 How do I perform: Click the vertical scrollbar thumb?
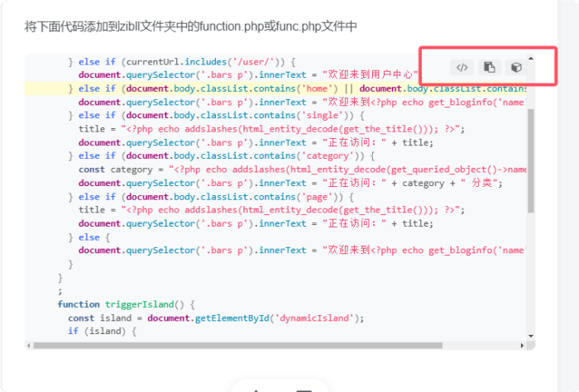pos(531,160)
